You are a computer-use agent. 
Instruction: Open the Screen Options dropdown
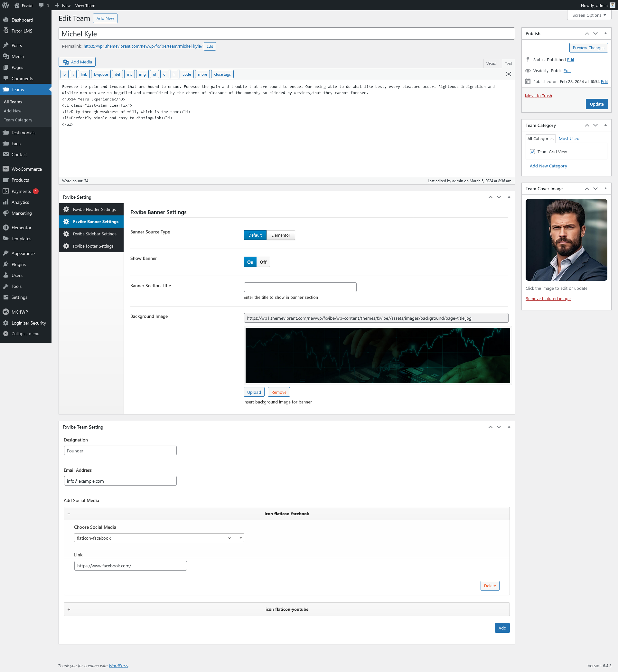(589, 15)
